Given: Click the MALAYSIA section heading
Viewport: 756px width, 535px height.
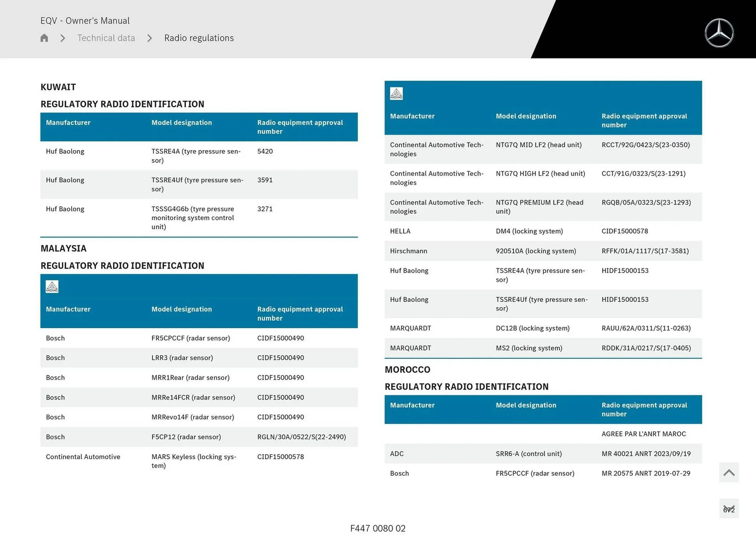Looking at the screenshot, I should pos(63,248).
